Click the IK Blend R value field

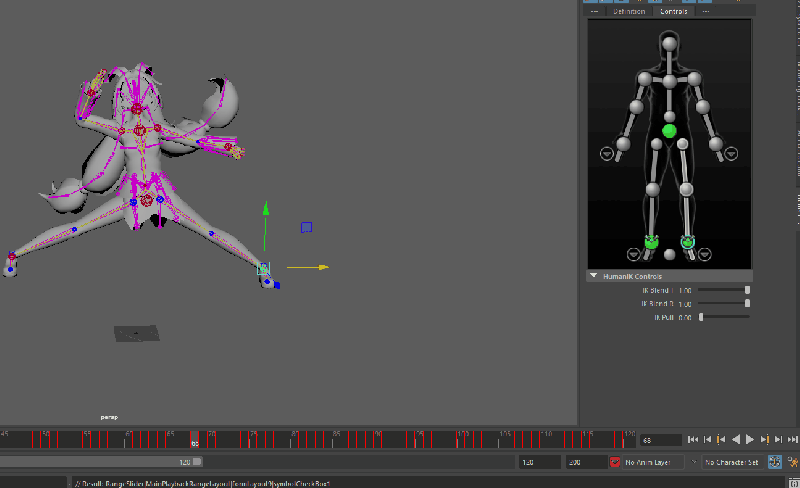point(685,304)
